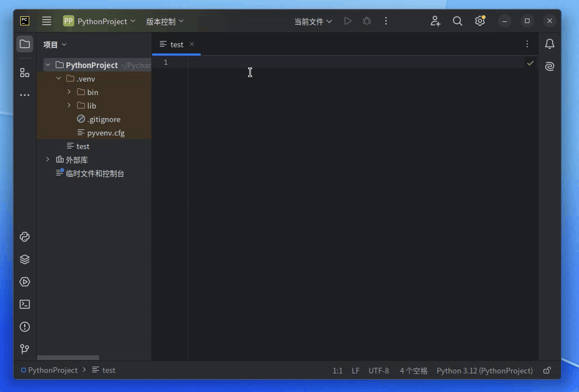Image resolution: width=579 pixels, height=392 pixels.
Task: Open the Terminal tool window
Action: pos(25,304)
